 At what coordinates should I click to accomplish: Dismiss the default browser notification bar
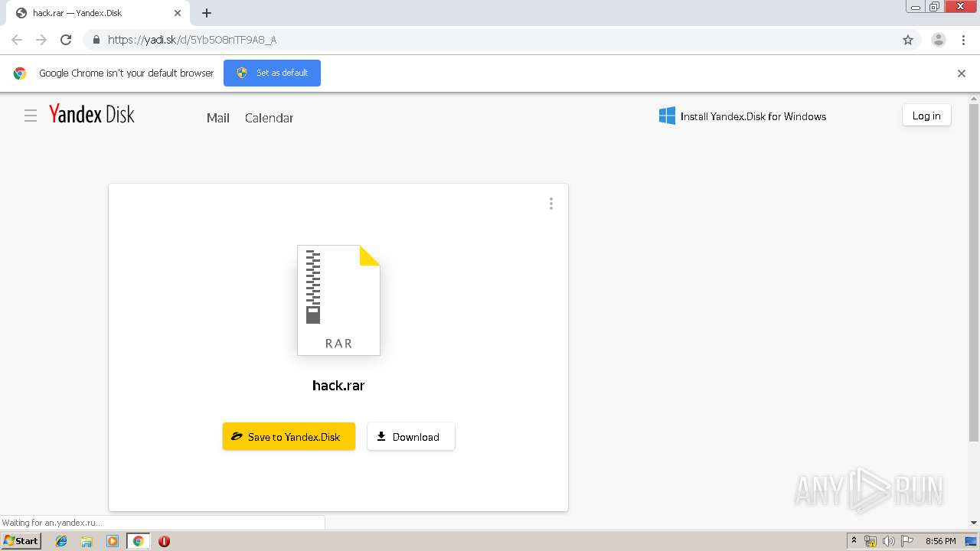[x=962, y=73]
